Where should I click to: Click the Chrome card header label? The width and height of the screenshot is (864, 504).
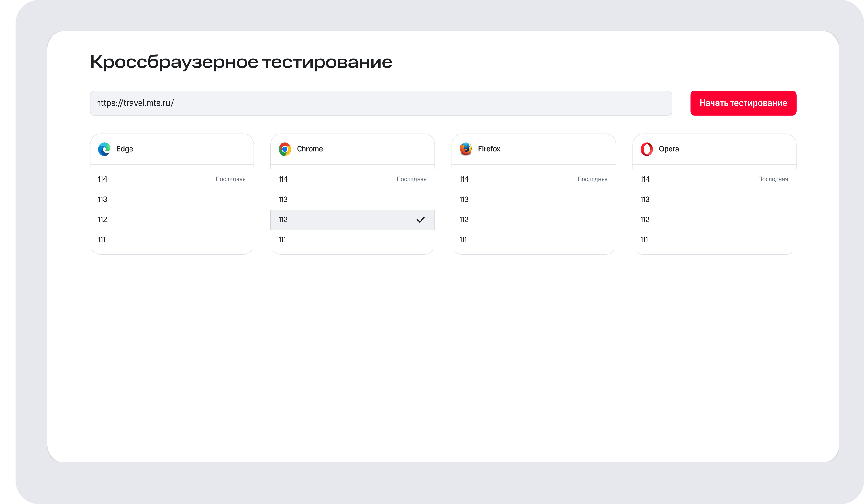pos(310,149)
